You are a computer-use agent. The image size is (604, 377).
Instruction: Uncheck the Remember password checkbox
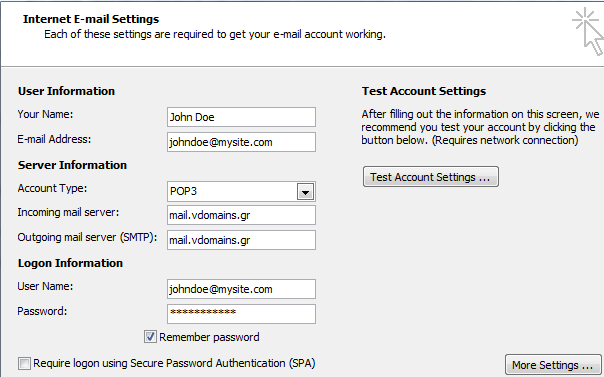pyautogui.click(x=150, y=337)
